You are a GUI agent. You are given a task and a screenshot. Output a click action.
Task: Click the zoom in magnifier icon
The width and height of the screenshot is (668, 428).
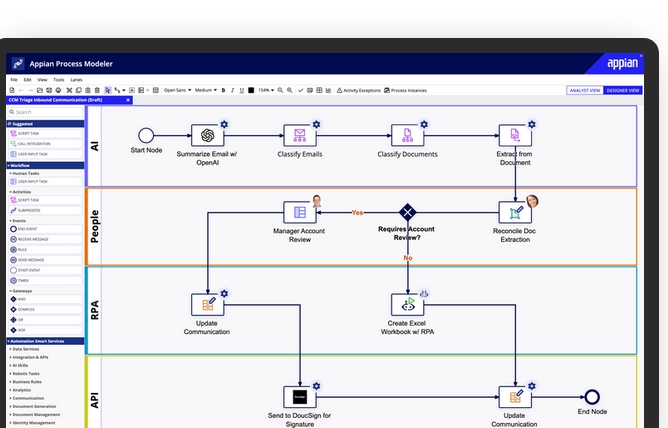coord(290,90)
